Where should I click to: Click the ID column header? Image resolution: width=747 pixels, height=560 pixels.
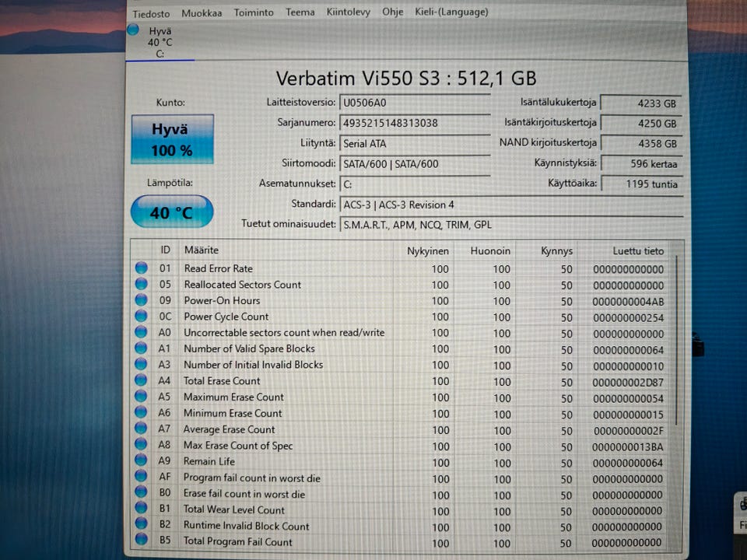(165, 250)
